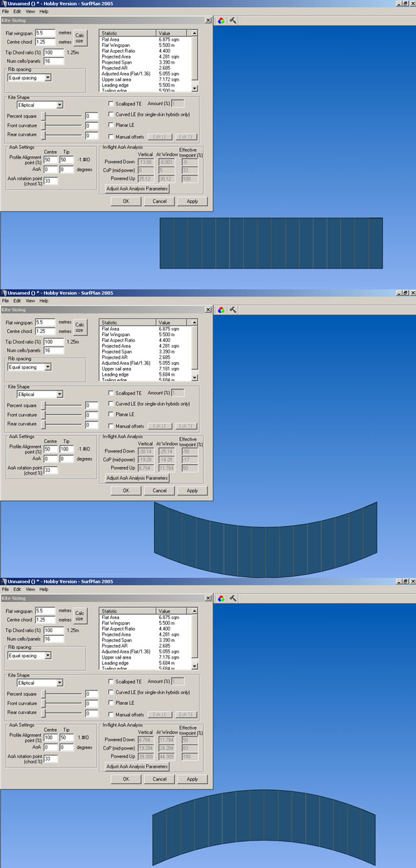Open the View menu in the top window
This screenshot has width=416, height=868.
point(30,12)
